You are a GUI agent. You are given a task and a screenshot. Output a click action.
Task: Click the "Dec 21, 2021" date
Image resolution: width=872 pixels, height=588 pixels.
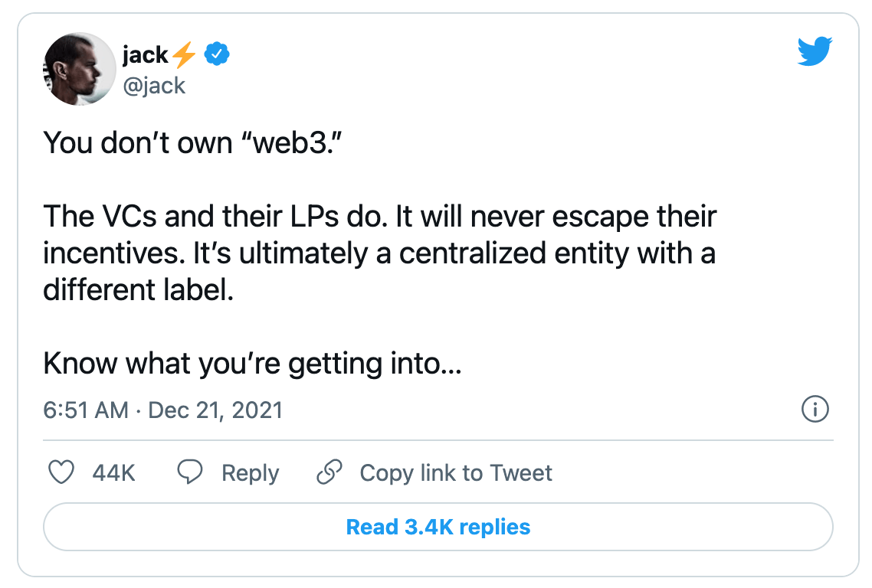215,410
